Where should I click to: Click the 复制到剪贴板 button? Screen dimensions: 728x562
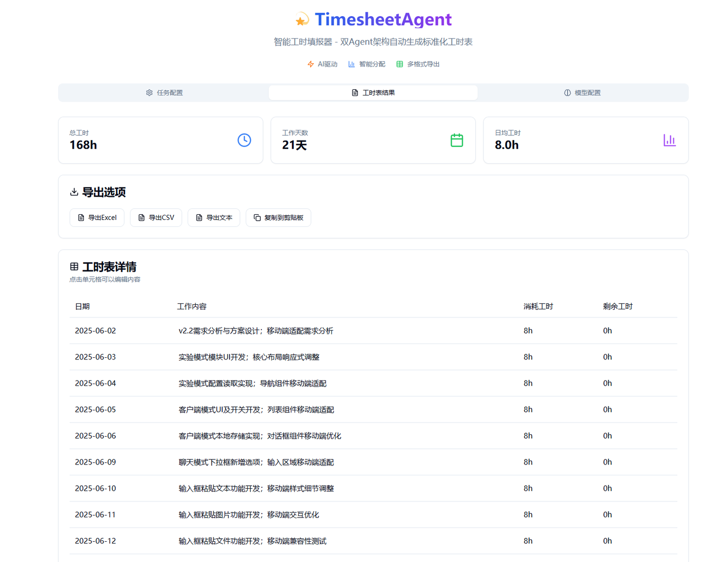[278, 217]
